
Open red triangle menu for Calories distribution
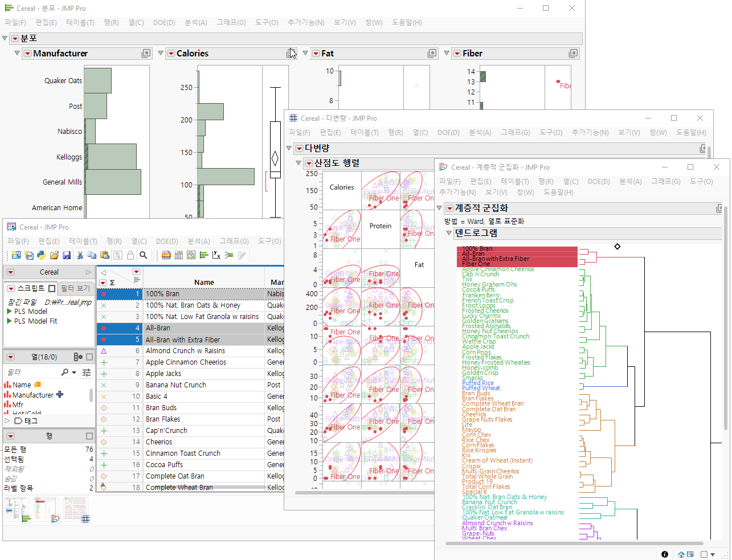tap(170, 54)
